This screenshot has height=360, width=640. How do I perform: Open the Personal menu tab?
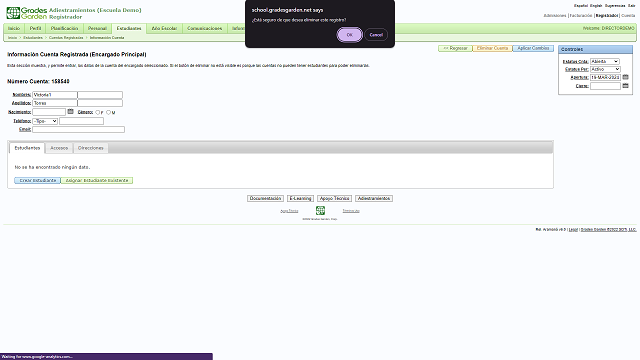click(97, 29)
